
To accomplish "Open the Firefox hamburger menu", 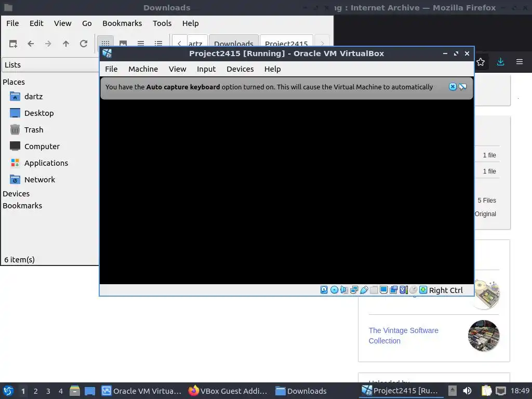I will [x=520, y=62].
